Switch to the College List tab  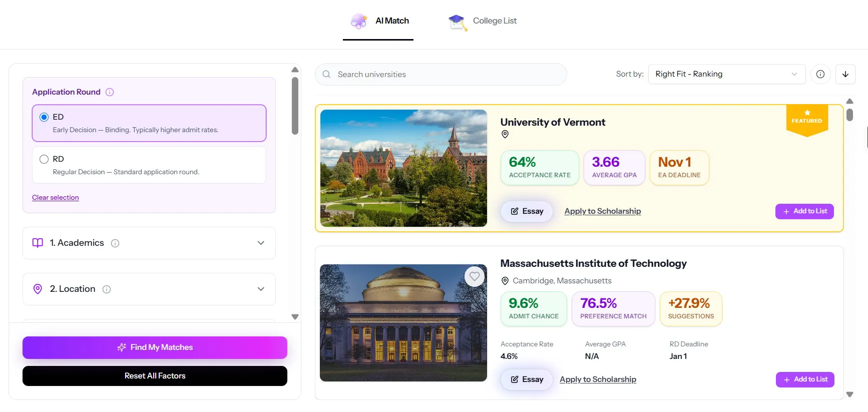483,21
